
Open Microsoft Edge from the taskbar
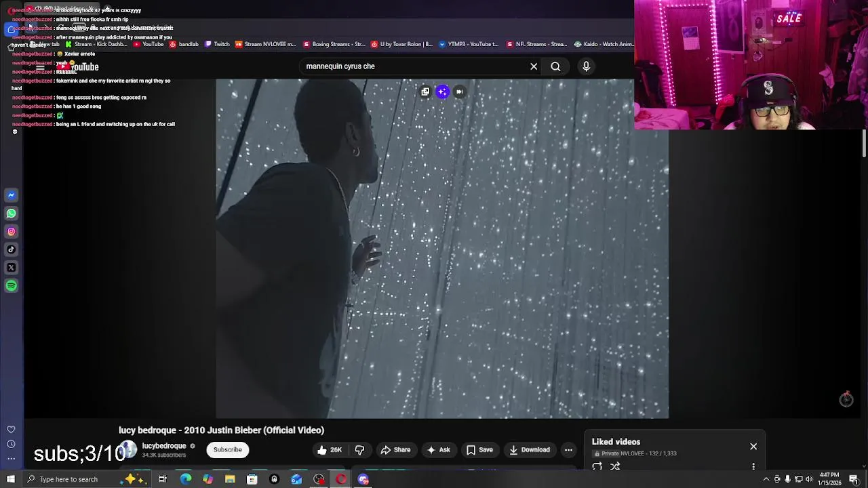(185, 479)
